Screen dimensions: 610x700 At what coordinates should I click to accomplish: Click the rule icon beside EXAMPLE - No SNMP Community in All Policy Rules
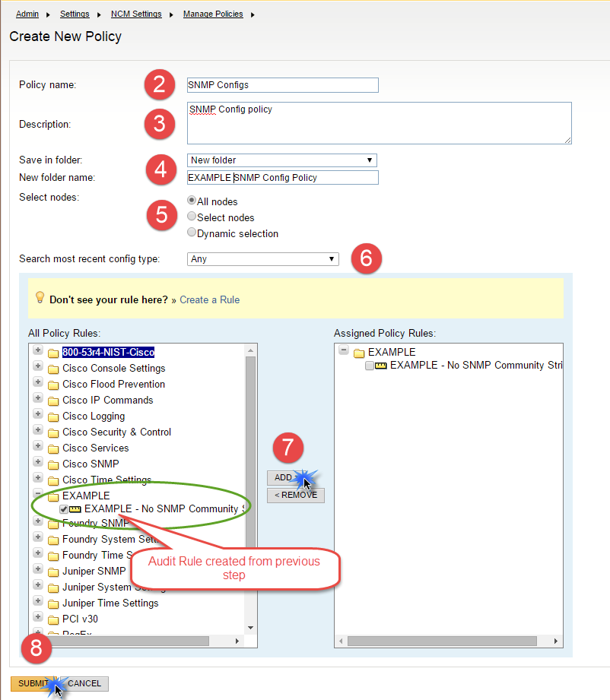75,509
